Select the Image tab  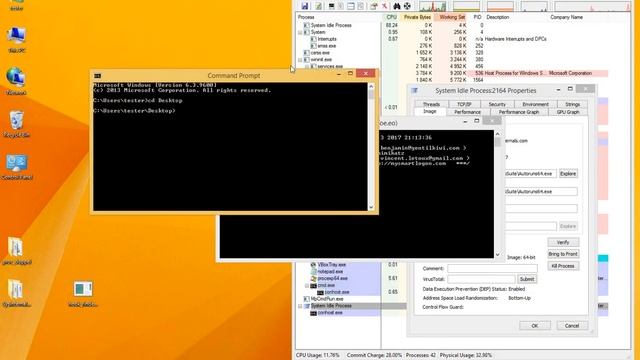(429, 111)
